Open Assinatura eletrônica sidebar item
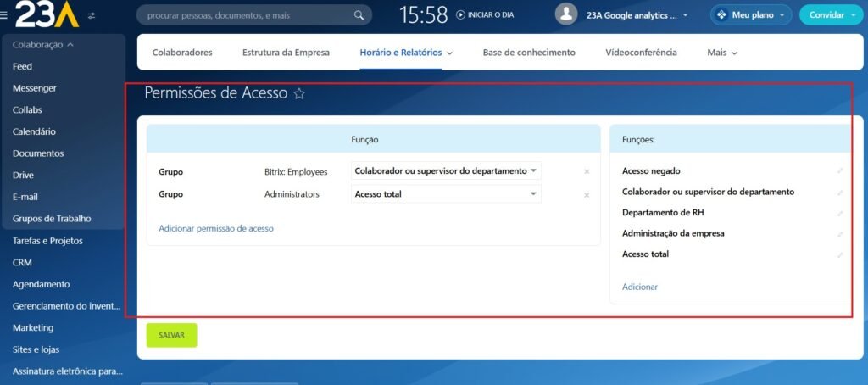This screenshot has width=868, height=385. point(68,371)
